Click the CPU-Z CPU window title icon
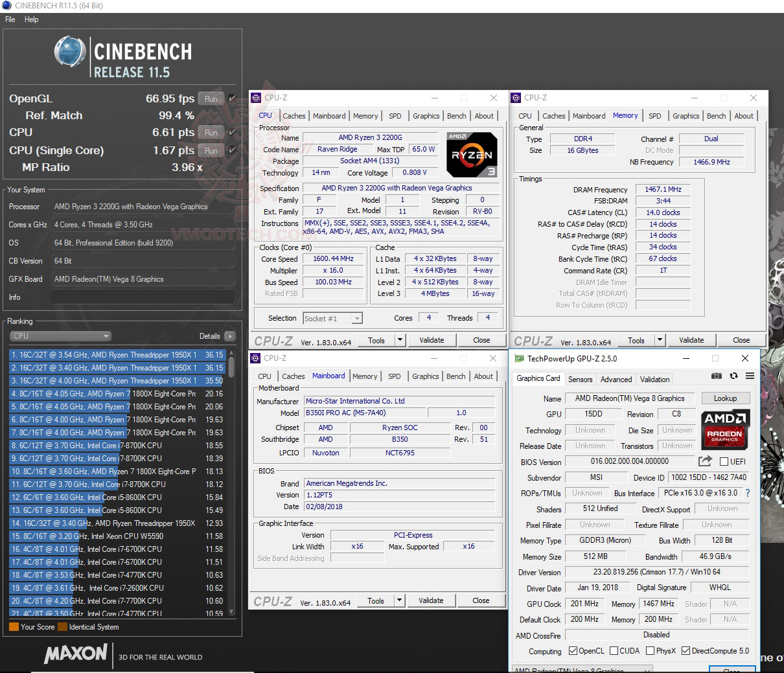The width and height of the screenshot is (784, 673). [x=256, y=98]
